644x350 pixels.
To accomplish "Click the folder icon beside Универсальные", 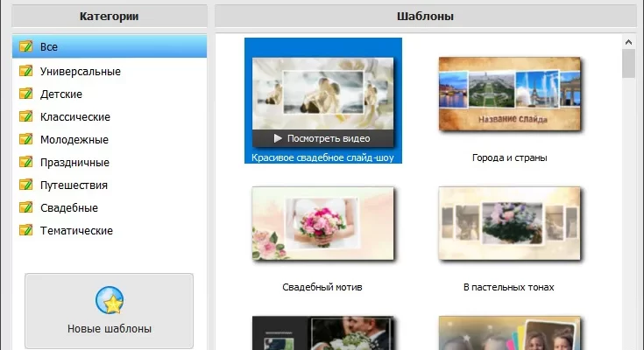I will pyautogui.click(x=26, y=71).
